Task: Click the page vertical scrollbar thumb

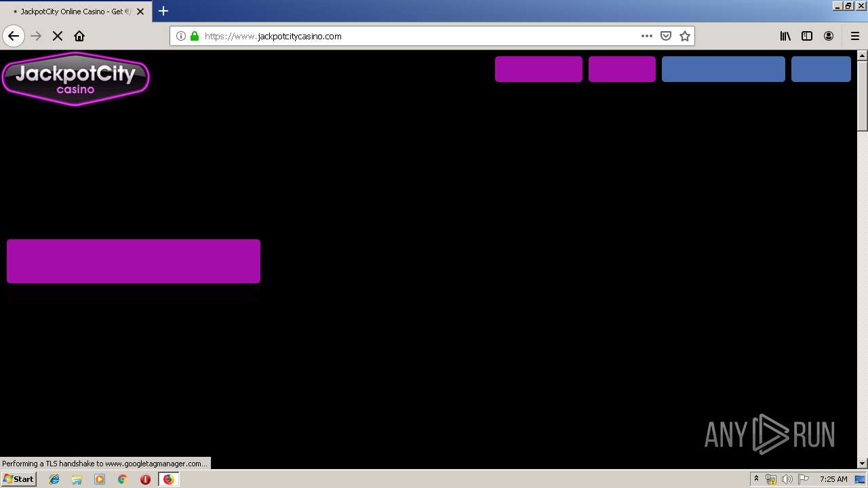Action: 863,96
